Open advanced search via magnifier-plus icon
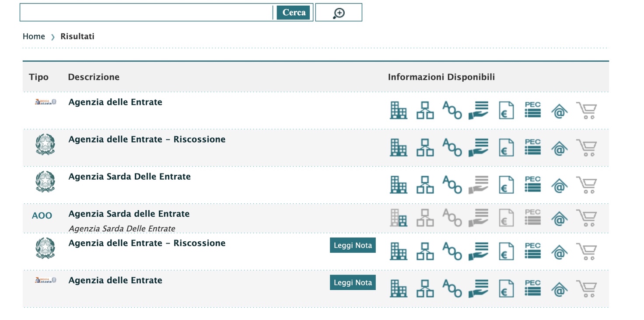Viewport: 644px width, 320px height. pos(339,12)
